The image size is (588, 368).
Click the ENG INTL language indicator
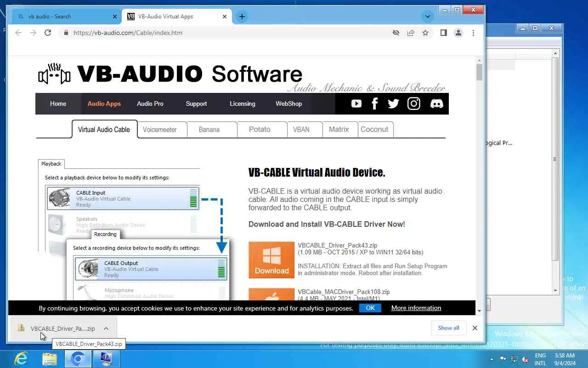pyautogui.click(x=540, y=359)
